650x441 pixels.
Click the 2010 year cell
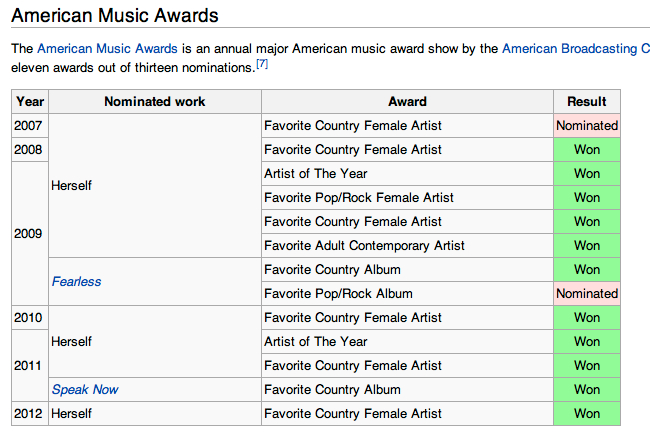(30, 318)
